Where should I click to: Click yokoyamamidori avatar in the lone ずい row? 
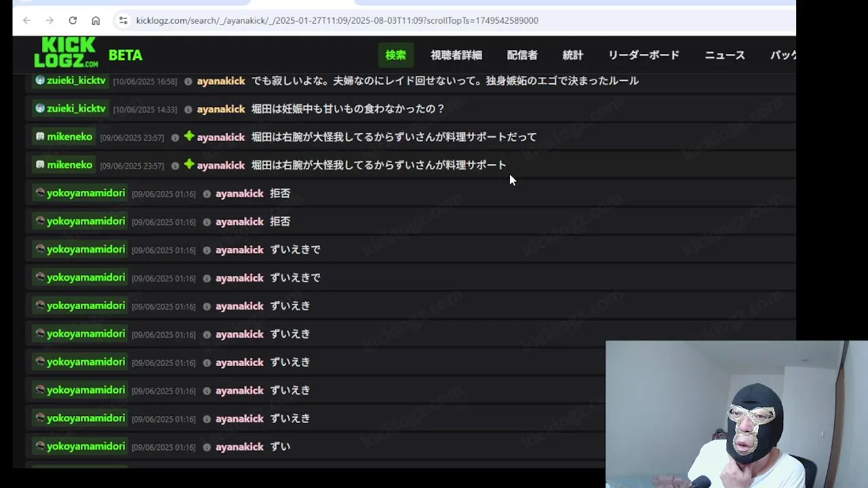tap(40, 446)
